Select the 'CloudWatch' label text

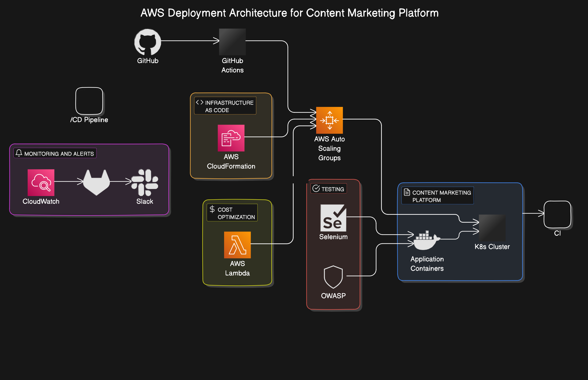(41, 201)
